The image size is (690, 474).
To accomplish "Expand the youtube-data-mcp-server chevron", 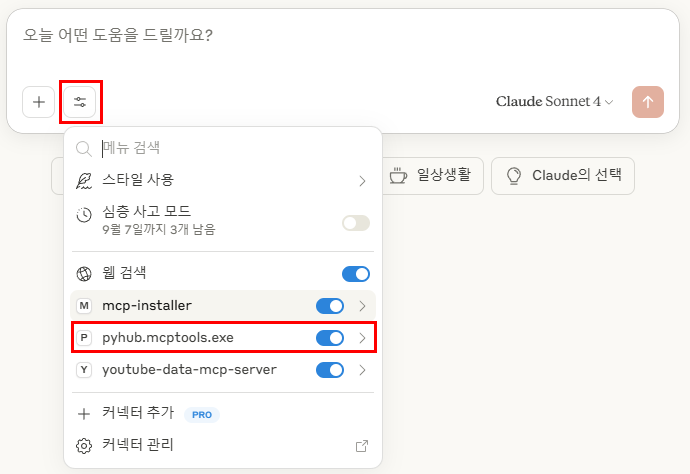I will click(x=362, y=370).
